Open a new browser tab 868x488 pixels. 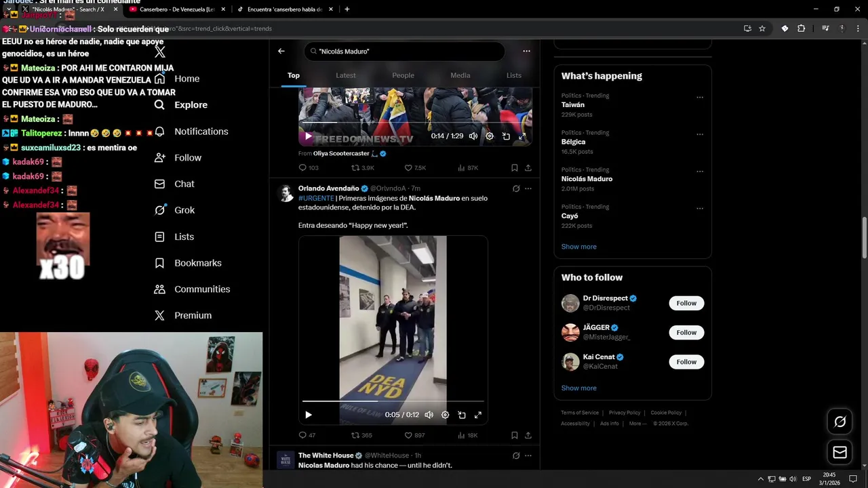point(347,9)
